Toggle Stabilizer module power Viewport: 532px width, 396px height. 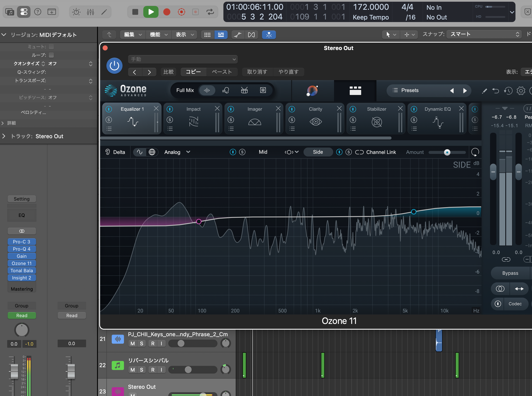click(353, 109)
